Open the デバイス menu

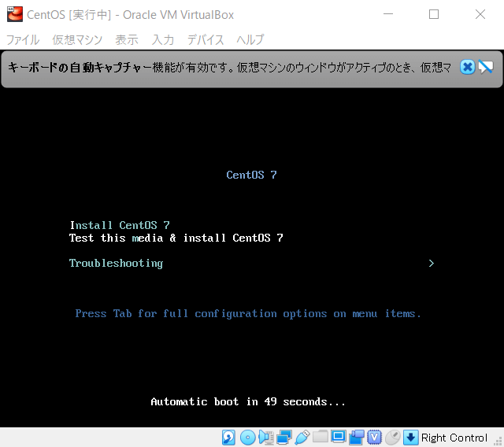point(206,40)
